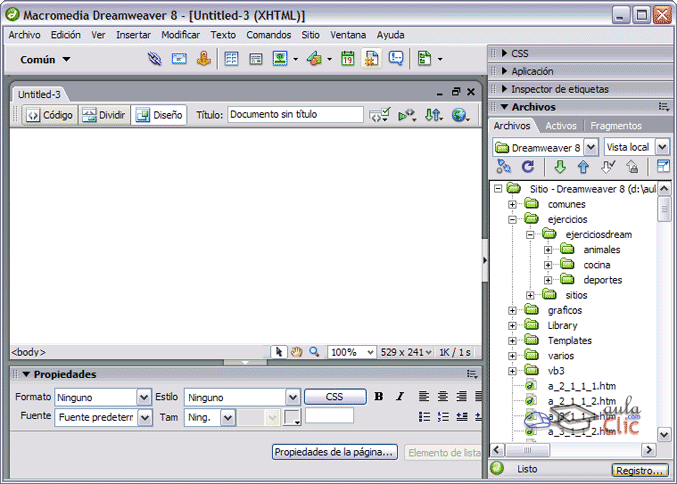Open the Insertar menu
This screenshot has width=677, height=484.
tap(133, 35)
